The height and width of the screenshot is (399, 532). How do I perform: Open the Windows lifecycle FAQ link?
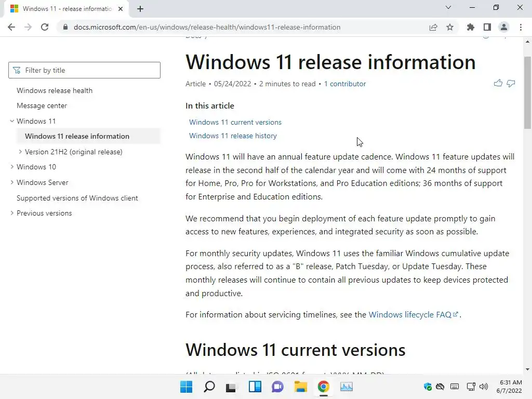413,314
